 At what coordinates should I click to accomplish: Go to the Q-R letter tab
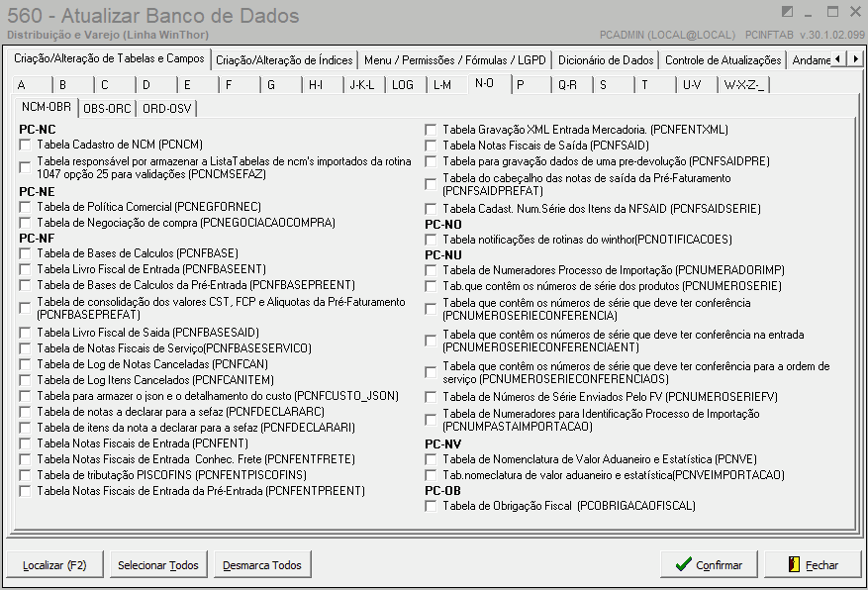pos(567,85)
